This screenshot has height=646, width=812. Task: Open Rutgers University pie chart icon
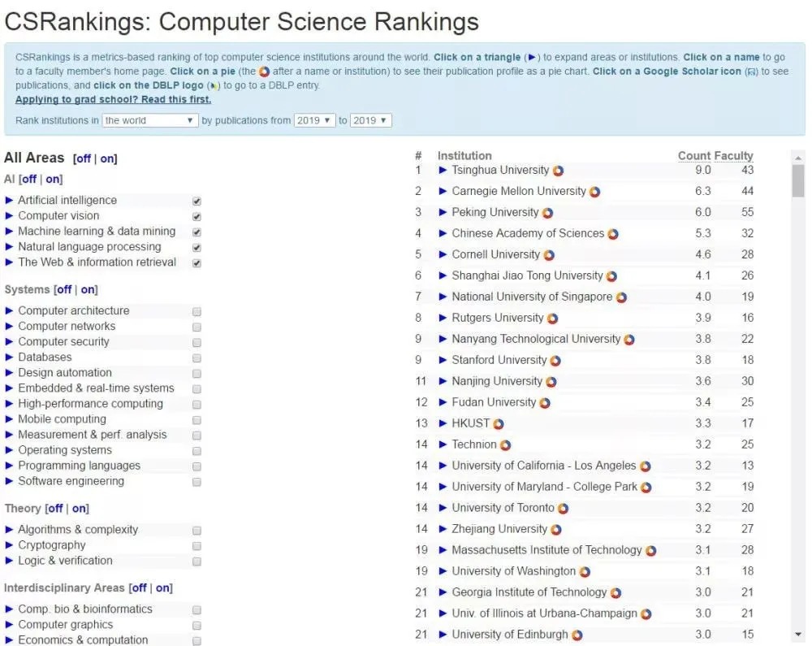(552, 319)
